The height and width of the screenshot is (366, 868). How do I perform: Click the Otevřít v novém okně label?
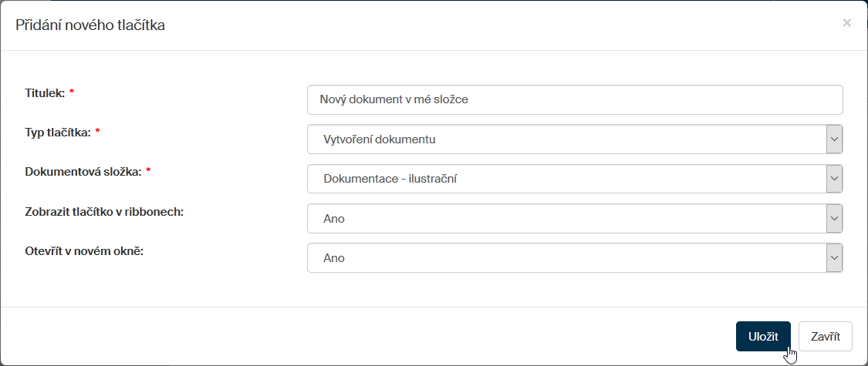85,251
